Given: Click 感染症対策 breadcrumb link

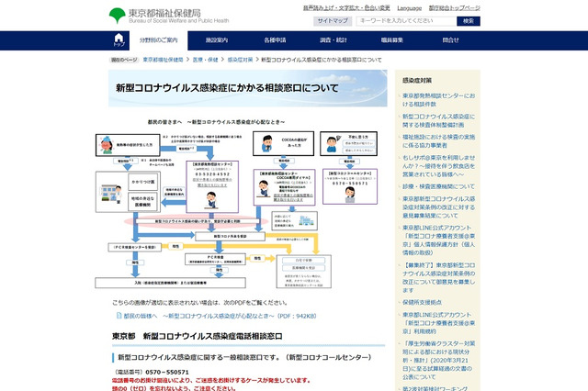Looking at the screenshot, I should coord(240,60).
